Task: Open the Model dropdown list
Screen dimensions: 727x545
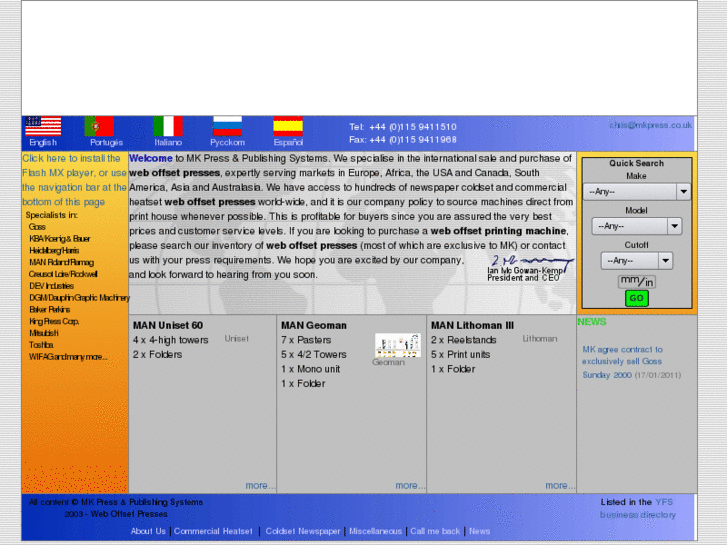Action: click(x=637, y=226)
